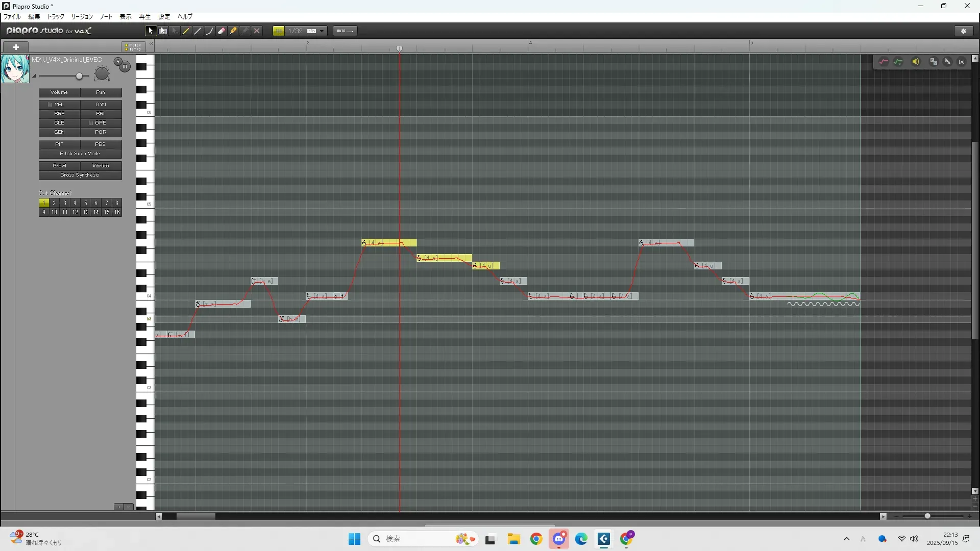Open the AUTO scroll mode selector
Viewport: 980px width, 551px height.
click(x=345, y=31)
